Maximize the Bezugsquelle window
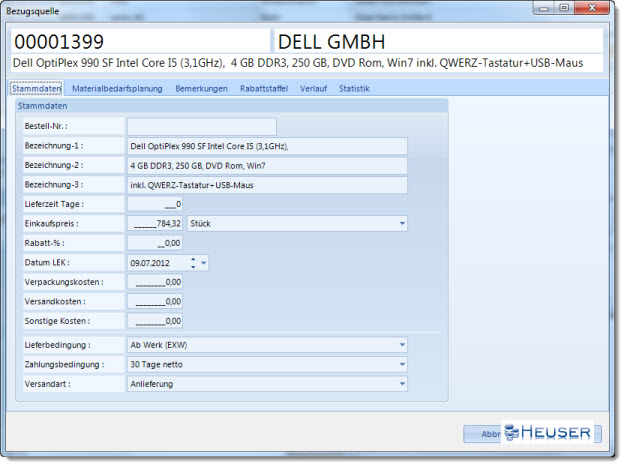Screen dimensions: 625x467 pos(564,8)
